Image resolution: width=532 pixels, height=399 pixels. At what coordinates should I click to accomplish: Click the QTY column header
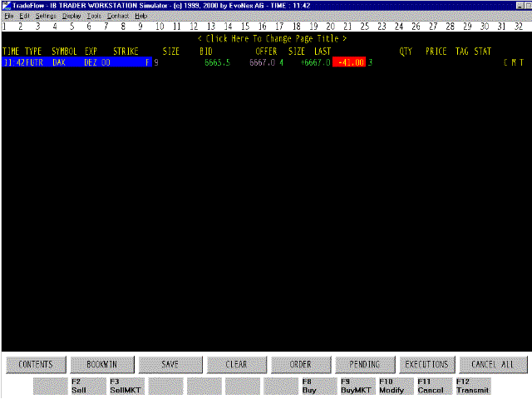coord(406,52)
